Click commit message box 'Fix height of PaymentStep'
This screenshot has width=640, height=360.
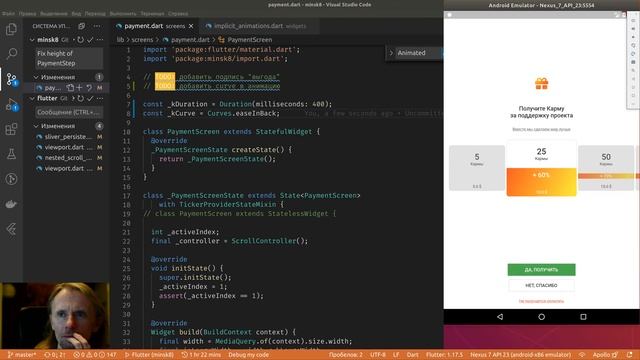point(68,58)
